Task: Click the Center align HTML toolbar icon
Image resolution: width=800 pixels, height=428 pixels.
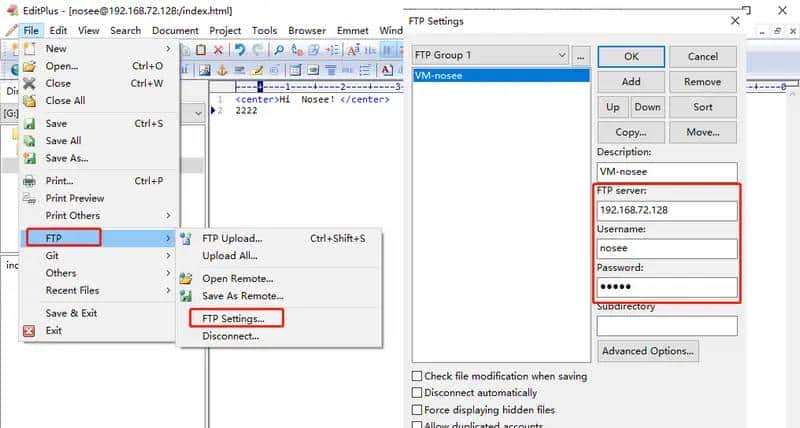Action: pyautogui.click(x=331, y=70)
